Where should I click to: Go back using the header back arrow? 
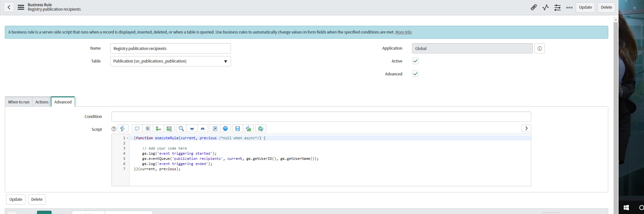click(x=9, y=7)
